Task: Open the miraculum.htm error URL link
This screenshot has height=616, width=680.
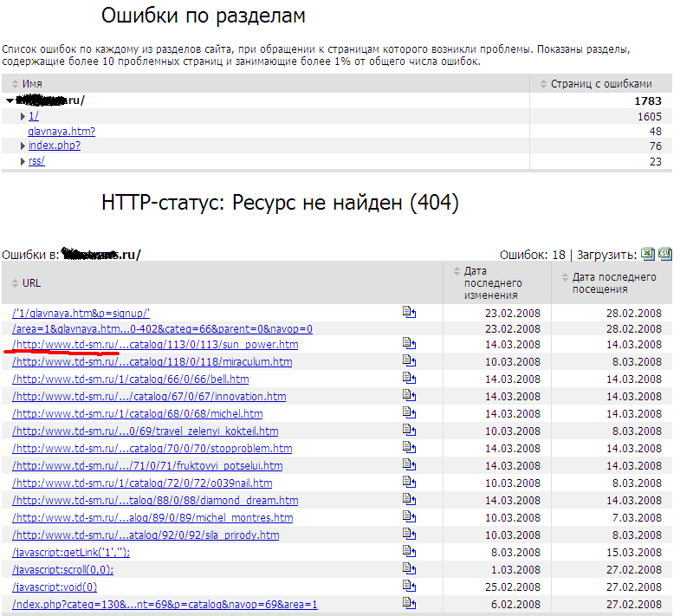Action: coord(152,361)
